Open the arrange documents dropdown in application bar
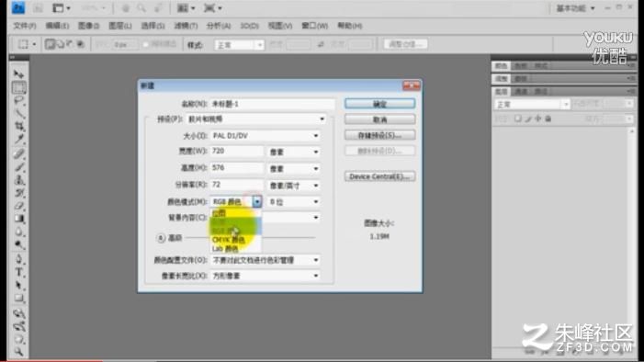The width and height of the screenshot is (644, 362). [186, 7]
